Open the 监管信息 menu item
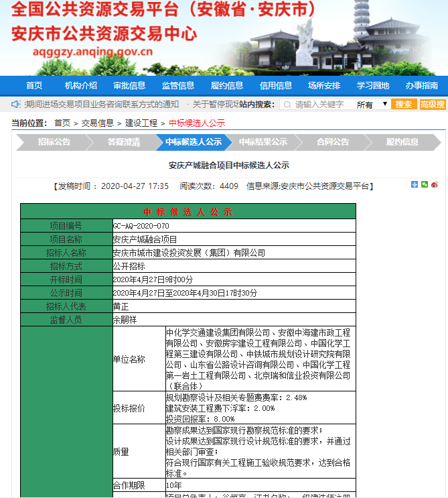The image size is (448, 498). [x=178, y=85]
